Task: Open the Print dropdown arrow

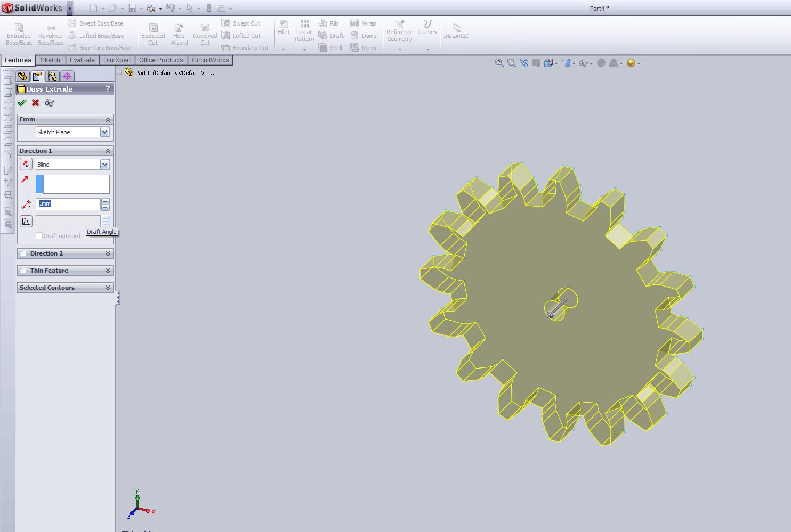Action: [x=160, y=9]
